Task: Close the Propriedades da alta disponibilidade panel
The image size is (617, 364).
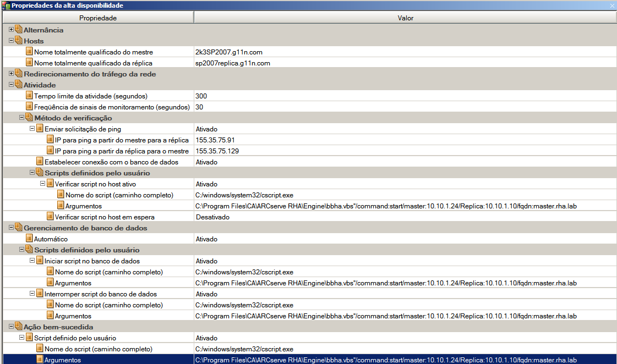Action: click(612, 5)
